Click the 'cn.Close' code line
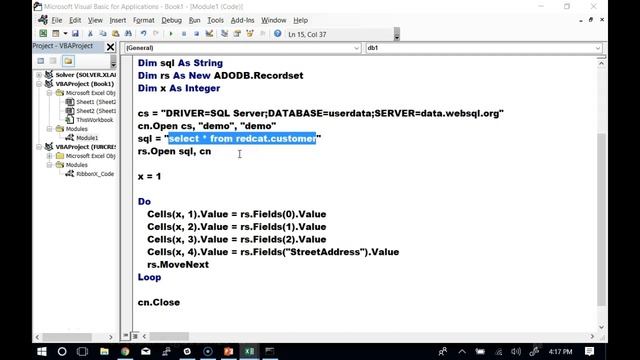The image size is (640, 360). (159, 302)
